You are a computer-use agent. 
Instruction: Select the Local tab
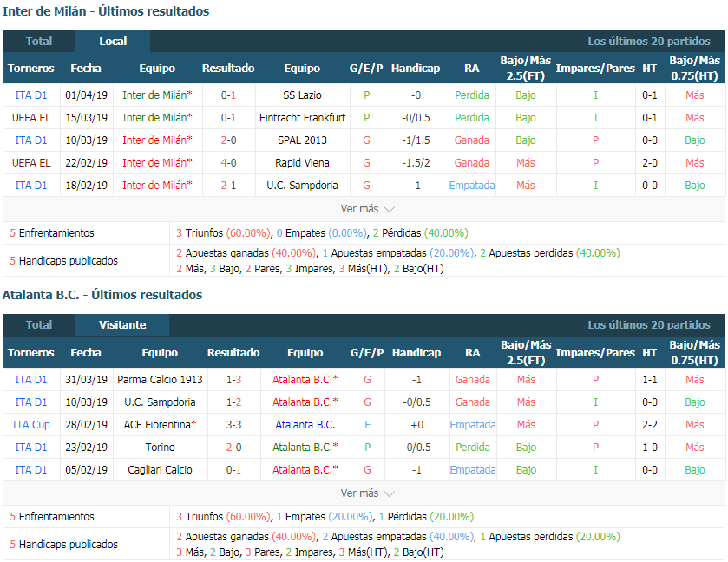[x=113, y=42]
